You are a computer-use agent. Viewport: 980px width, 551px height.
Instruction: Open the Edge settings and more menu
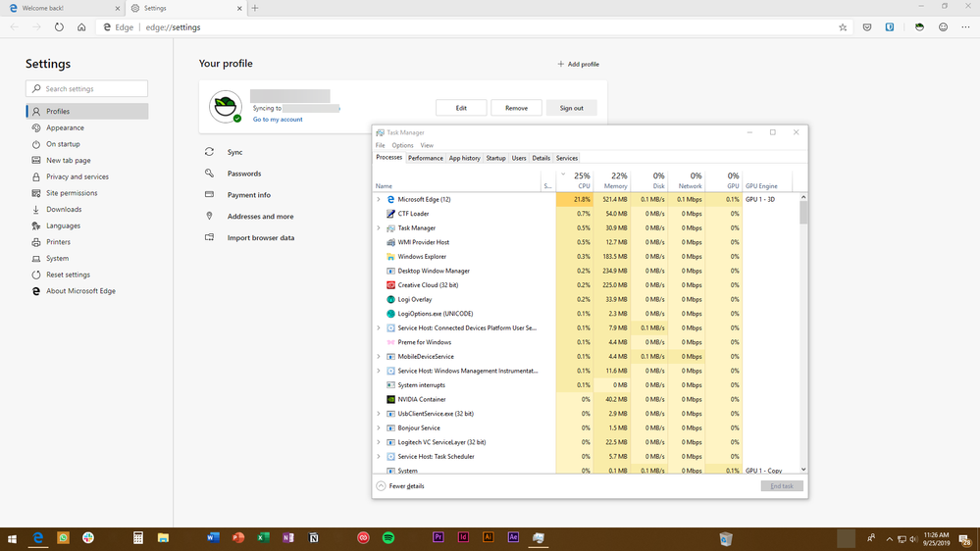pyautogui.click(x=965, y=27)
